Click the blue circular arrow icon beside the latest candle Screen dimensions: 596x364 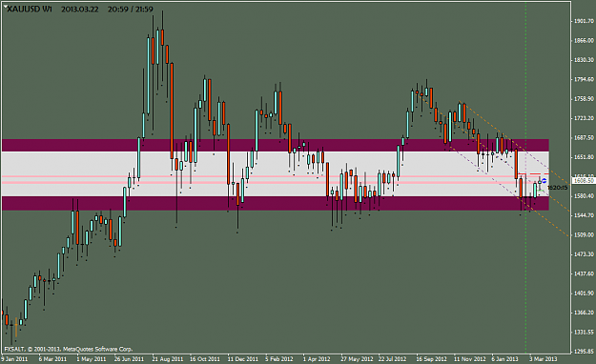tap(544, 180)
